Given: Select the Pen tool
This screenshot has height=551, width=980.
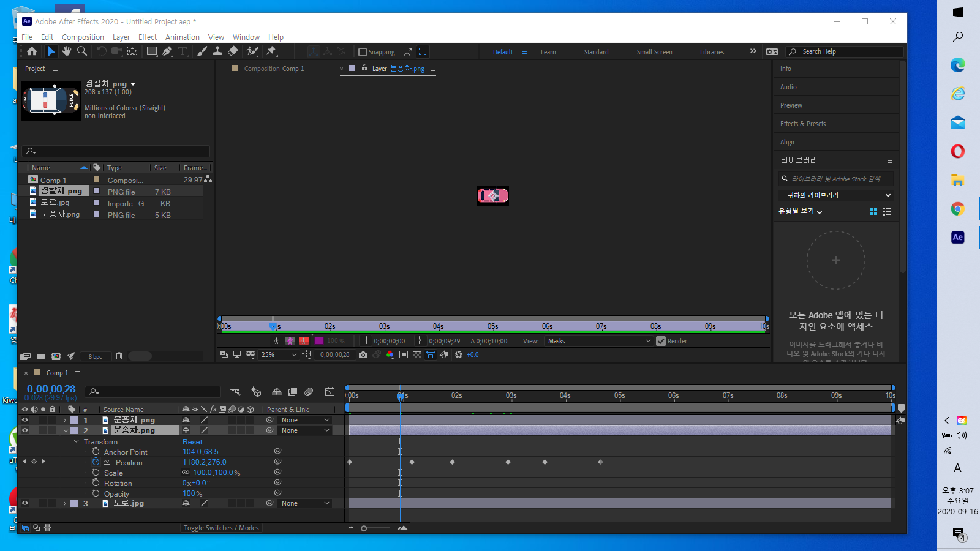Looking at the screenshot, I should 167,51.
